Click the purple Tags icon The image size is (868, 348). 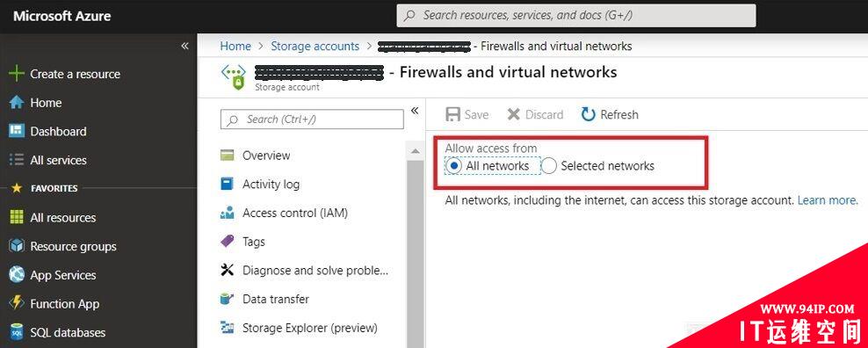[x=227, y=242]
